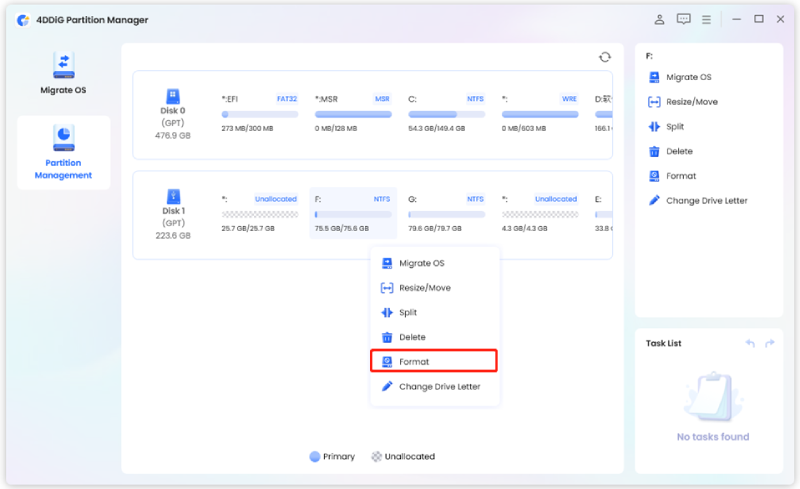
Task: Open the hamburger menu icon
Action: 706,19
